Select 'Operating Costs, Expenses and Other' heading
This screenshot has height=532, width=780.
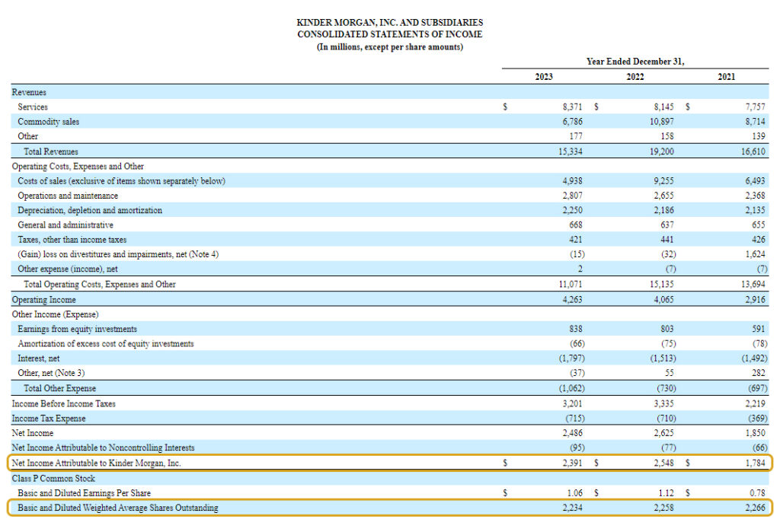(x=78, y=167)
